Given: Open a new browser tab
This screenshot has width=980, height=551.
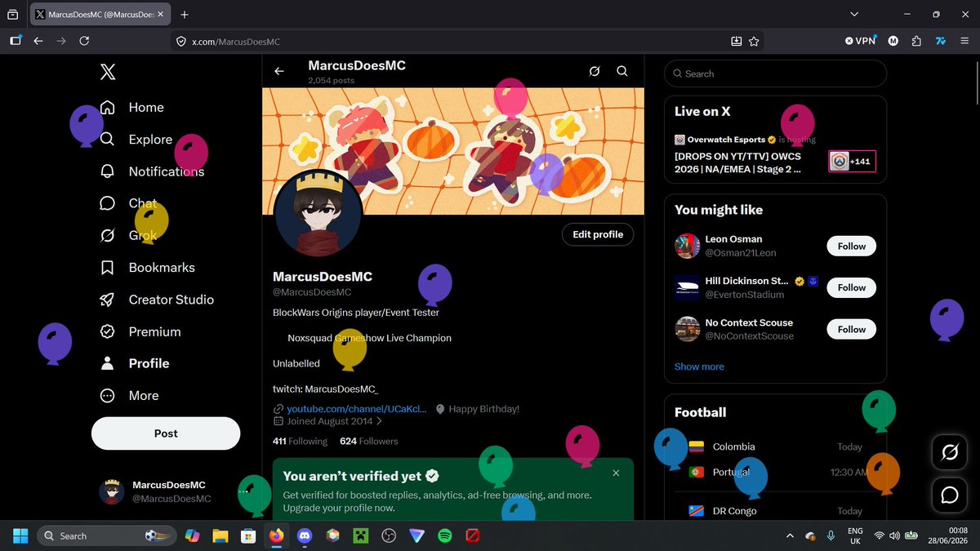Looking at the screenshot, I should [185, 15].
